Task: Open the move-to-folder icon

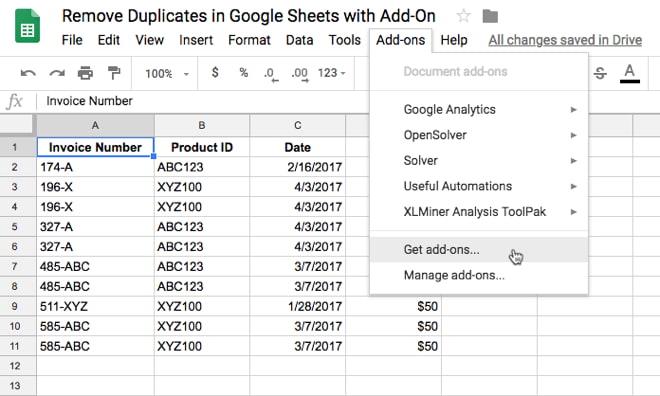Action: [x=490, y=16]
